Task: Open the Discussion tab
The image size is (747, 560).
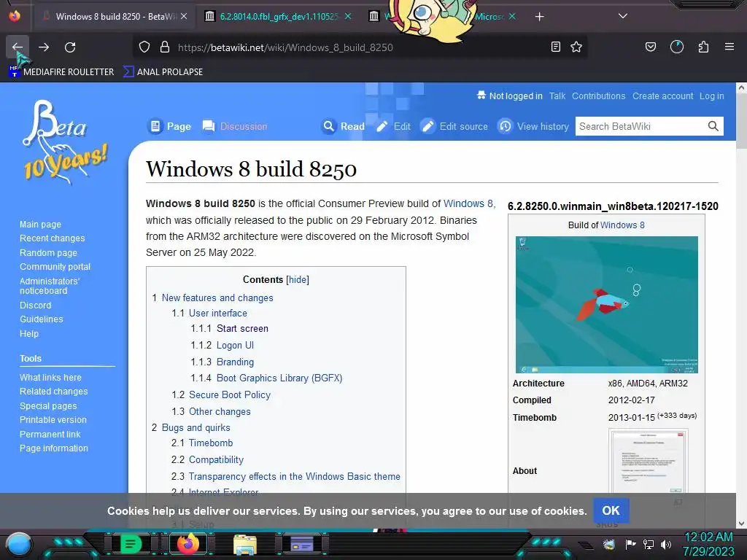Action: click(235, 126)
